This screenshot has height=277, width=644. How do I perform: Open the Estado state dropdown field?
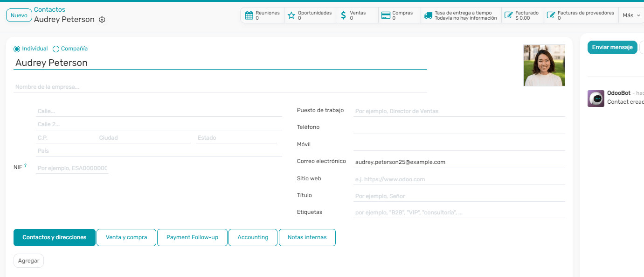tap(236, 138)
